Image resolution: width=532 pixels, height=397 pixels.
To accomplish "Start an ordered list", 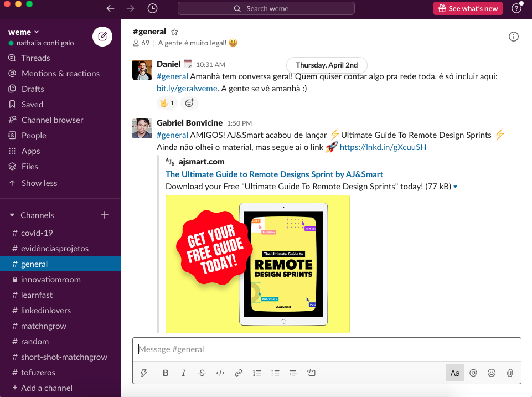I will (x=257, y=373).
